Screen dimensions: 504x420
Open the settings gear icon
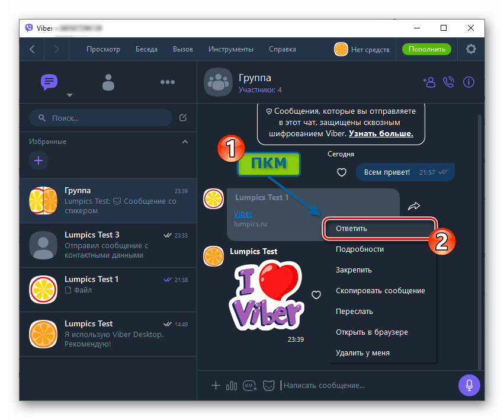pyautogui.click(x=471, y=49)
